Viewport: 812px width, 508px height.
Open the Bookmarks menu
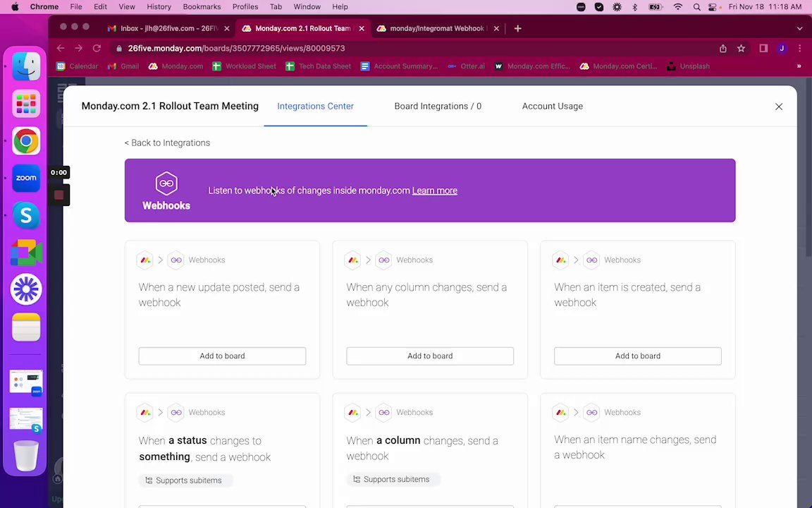point(202,7)
